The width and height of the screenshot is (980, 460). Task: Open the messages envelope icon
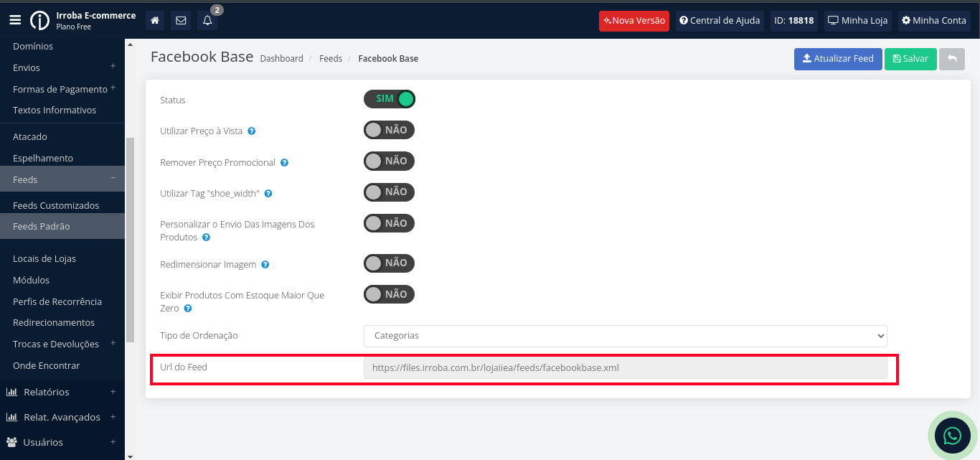[181, 20]
